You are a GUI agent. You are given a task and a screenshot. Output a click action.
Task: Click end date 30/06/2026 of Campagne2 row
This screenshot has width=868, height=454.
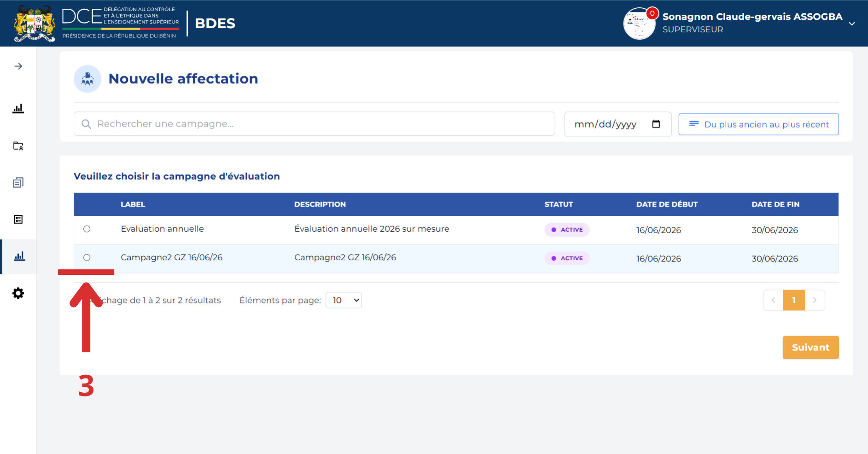point(775,258)
